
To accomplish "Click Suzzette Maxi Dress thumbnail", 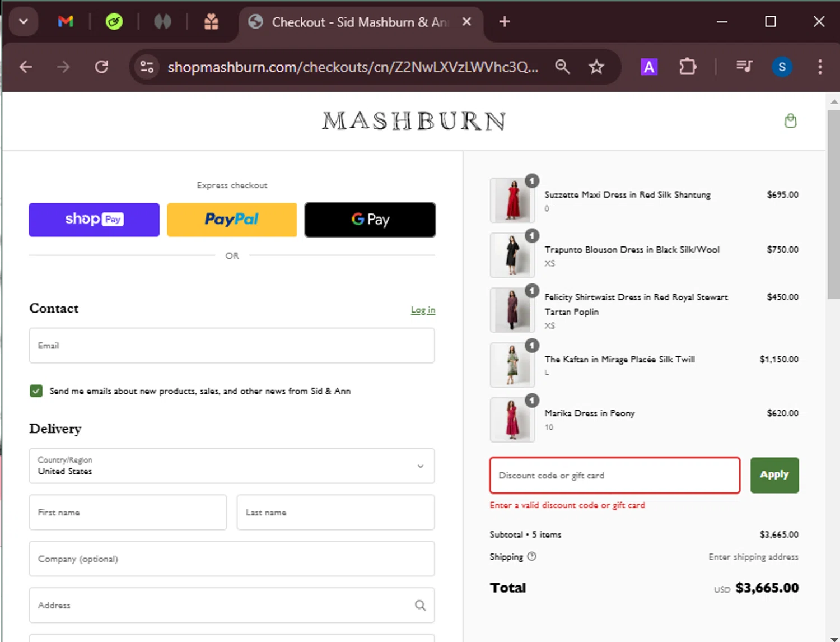I will (x=512, y=201).
